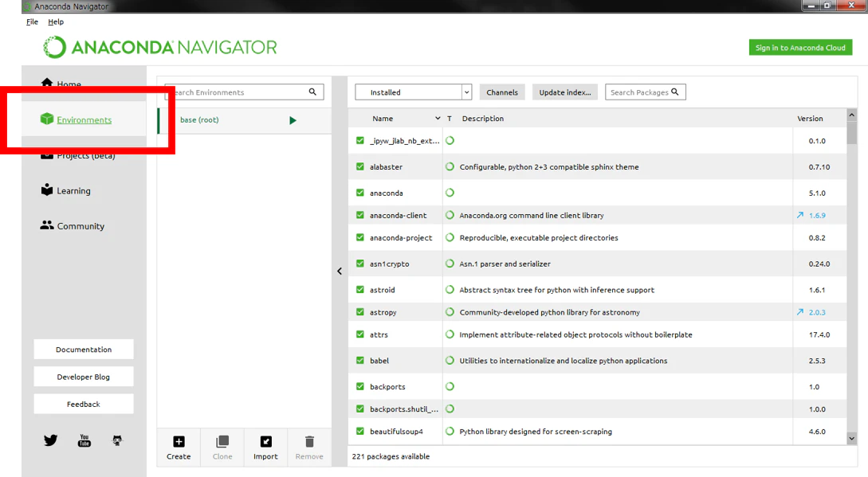The height and width of the screenshot is (477, 868).
Task: Click the anaconda-client update arrow icon
Action: (800, 215)
